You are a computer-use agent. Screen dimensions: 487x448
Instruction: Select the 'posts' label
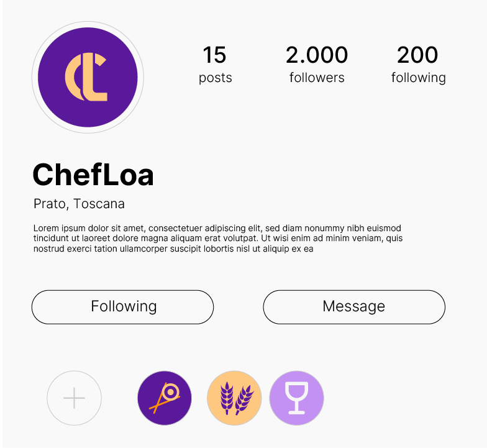tap(215, 78)
